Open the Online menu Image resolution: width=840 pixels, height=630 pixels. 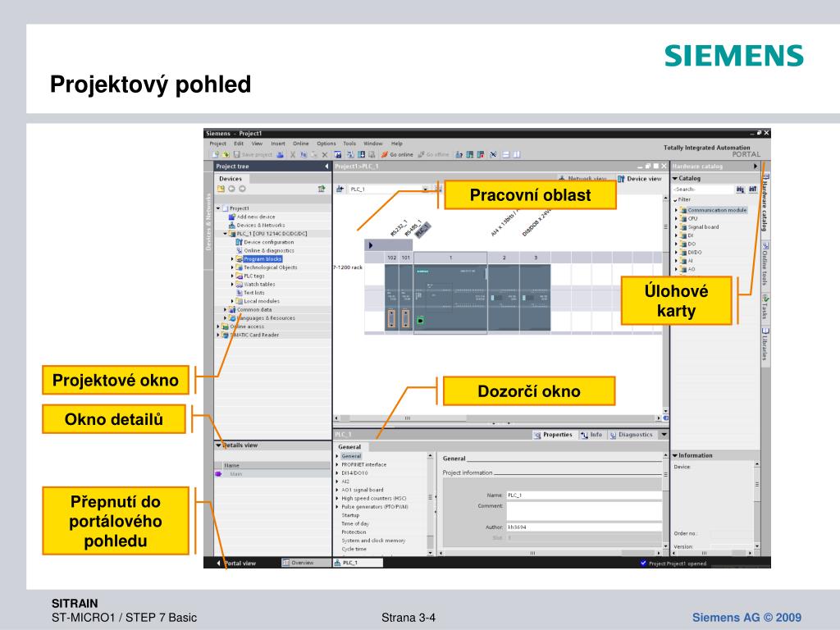click(x=300, y=144)
